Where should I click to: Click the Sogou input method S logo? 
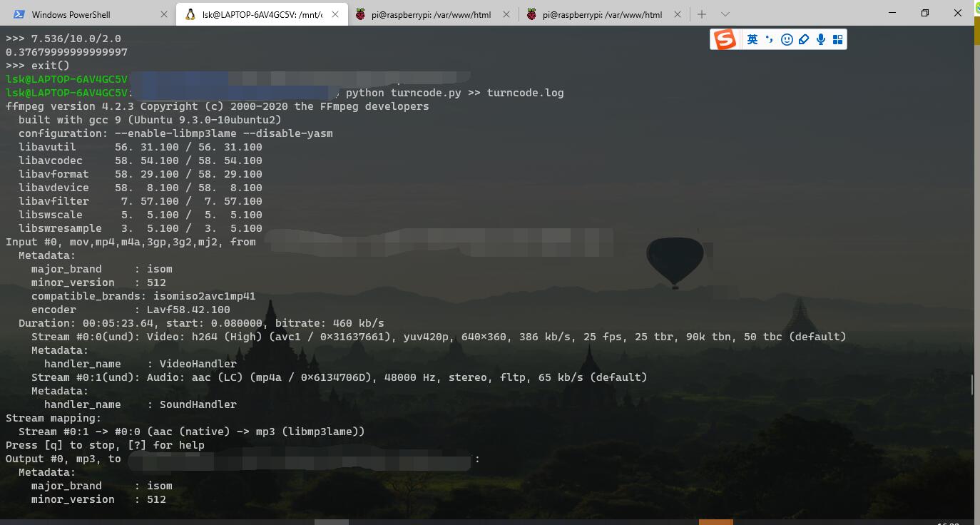click(725, 39)
